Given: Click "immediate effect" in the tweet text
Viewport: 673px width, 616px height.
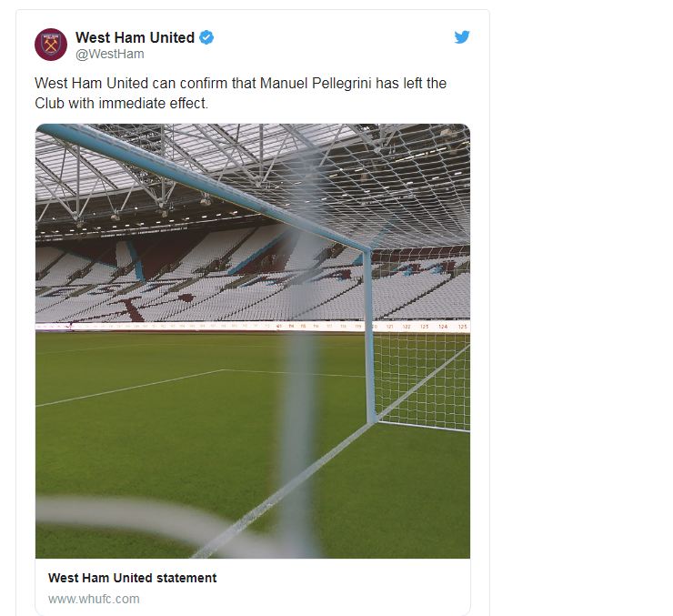Looking at the screenshot, I should coord(156,103).
